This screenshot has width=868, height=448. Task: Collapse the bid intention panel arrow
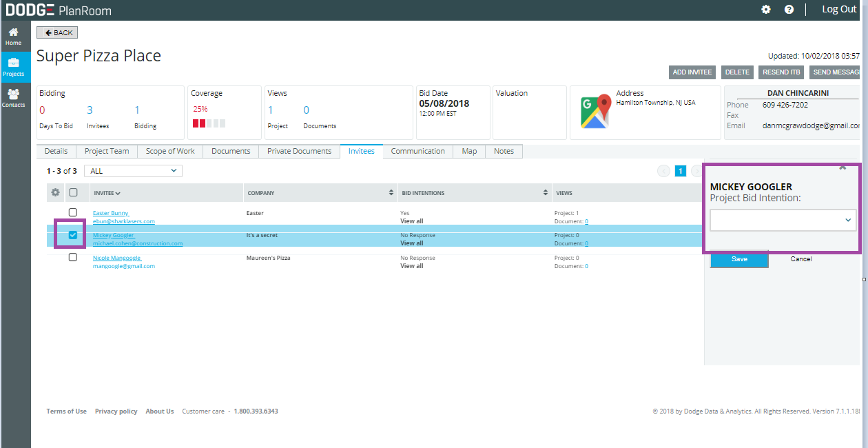842,168
